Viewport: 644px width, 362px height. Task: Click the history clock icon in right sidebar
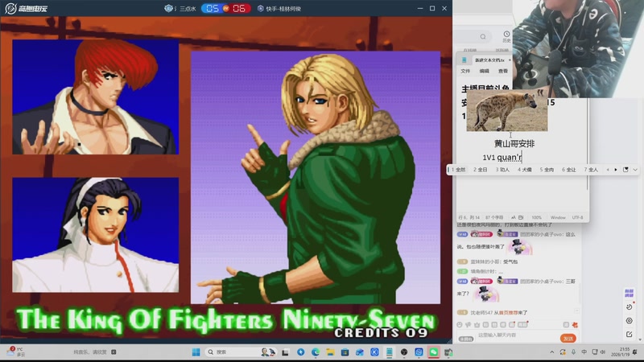pos(629,306)
